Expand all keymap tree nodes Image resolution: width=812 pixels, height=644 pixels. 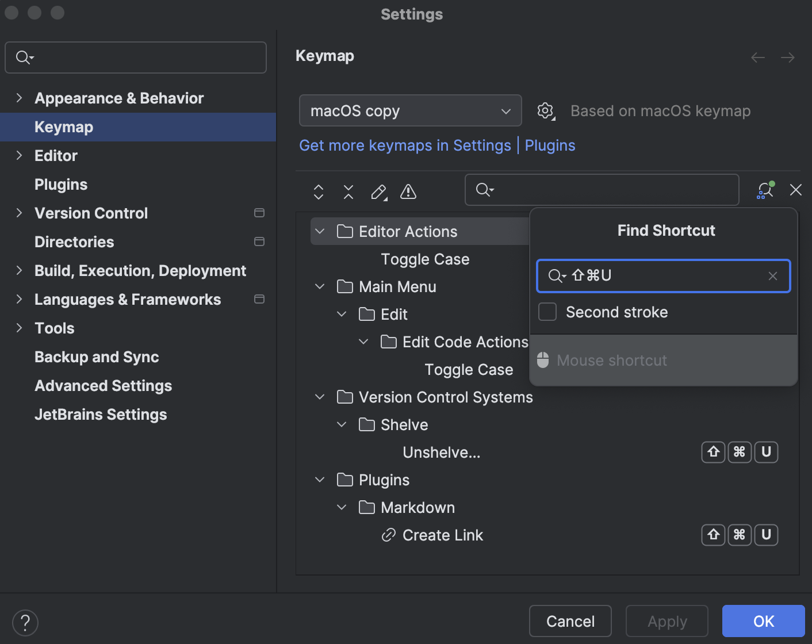point(319,192)
